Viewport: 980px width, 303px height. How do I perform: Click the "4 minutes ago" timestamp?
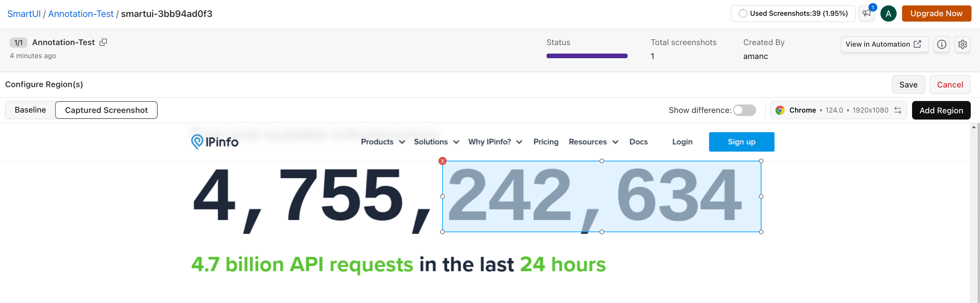[33, 56]
